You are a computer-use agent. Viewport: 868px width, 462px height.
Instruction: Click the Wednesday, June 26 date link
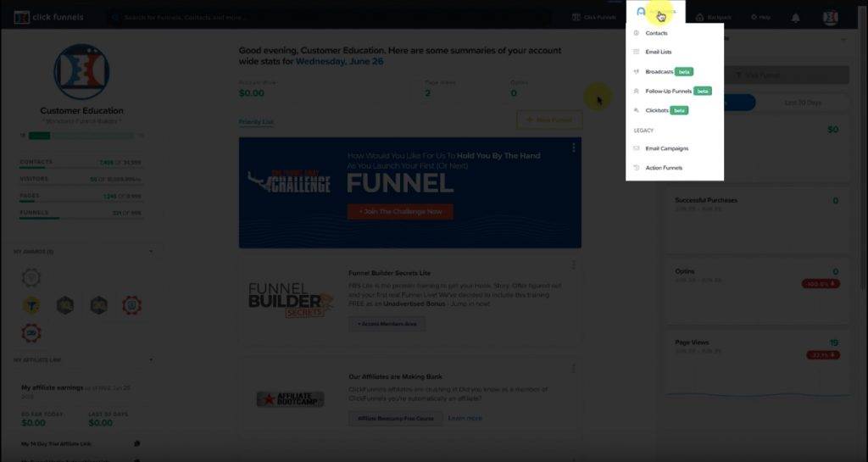click(339, 61)
